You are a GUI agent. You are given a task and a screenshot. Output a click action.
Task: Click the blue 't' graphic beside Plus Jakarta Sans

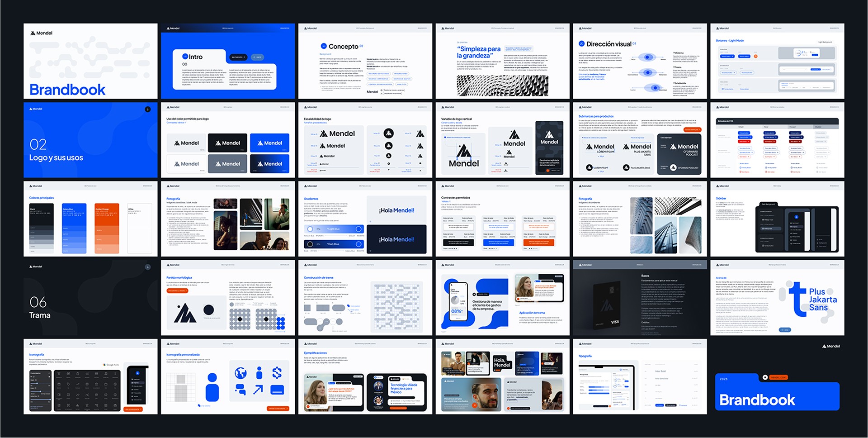point(797,299)
